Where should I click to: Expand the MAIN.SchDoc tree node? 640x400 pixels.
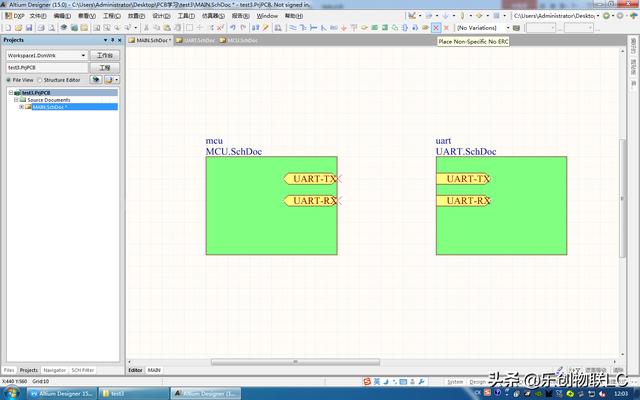point(21,107)
